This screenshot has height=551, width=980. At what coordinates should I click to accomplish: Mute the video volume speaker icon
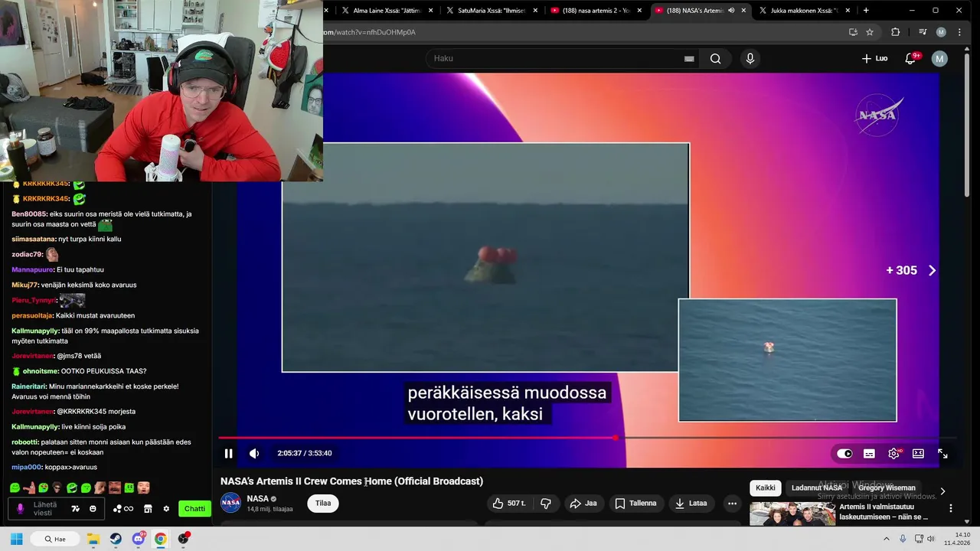tap(254, 453)
